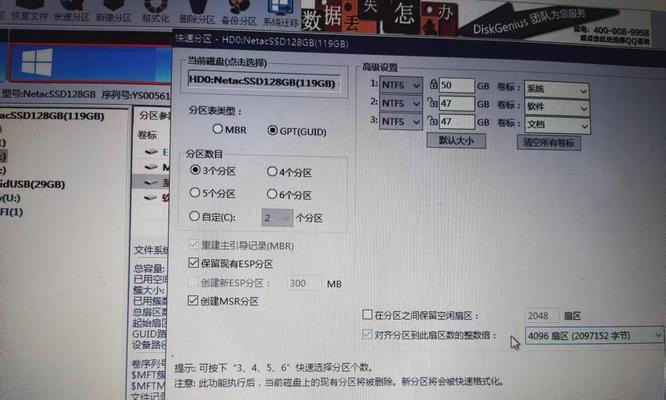The height and width of the screenshot is (400, 666).
Task: Click the 系统迁移 toolbar icon
Action: point(280,13)
